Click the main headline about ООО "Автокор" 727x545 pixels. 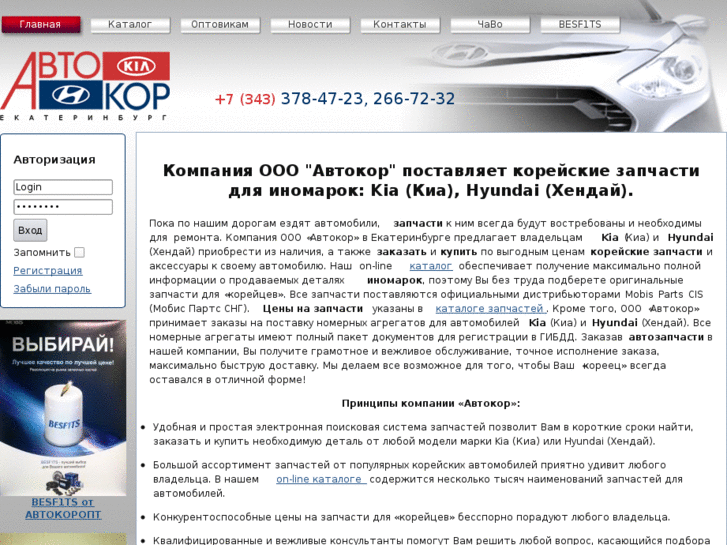pos(431,180)
